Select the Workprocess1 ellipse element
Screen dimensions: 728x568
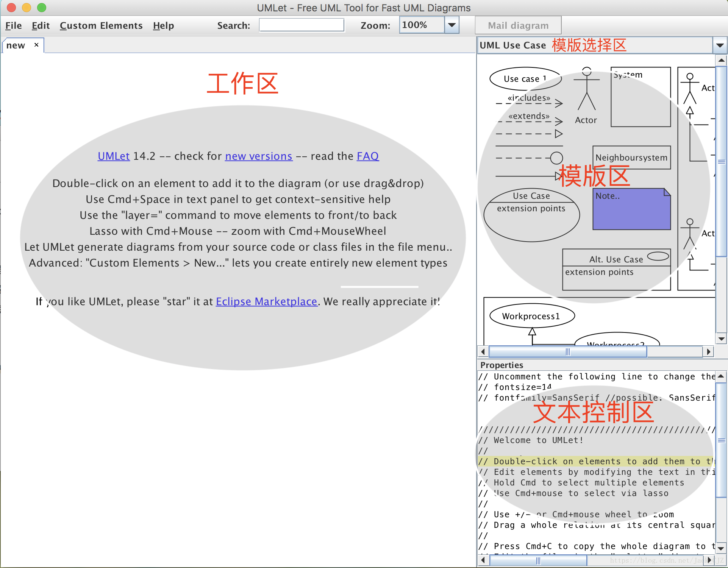click(x=532, y=316)
